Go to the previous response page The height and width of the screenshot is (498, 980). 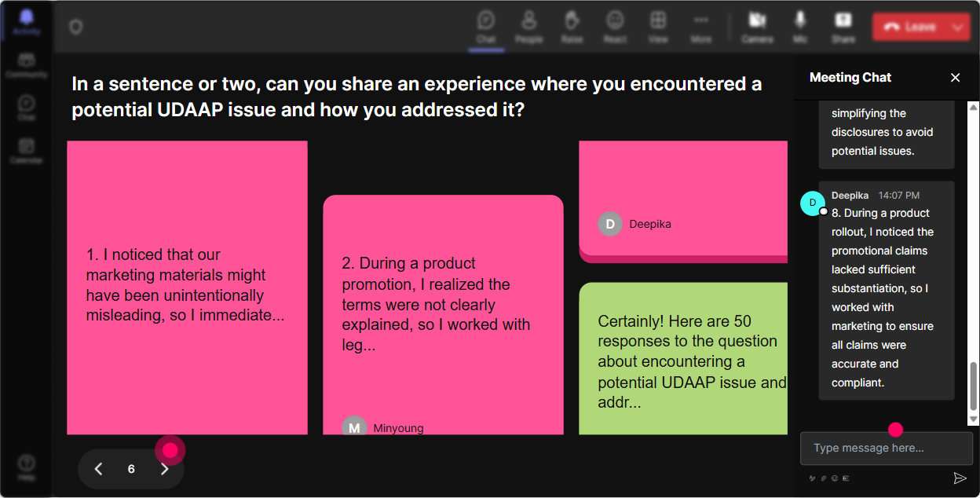pos(98,469)
